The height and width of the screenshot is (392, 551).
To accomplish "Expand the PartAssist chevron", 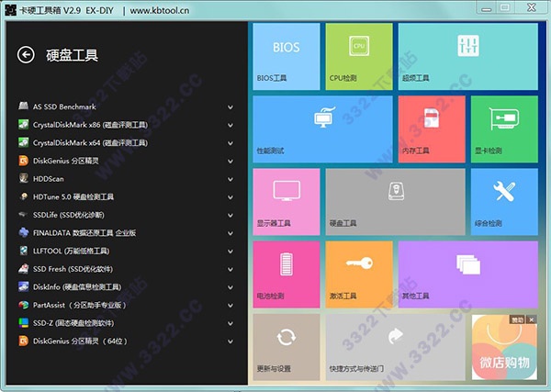I will point(231,305).
